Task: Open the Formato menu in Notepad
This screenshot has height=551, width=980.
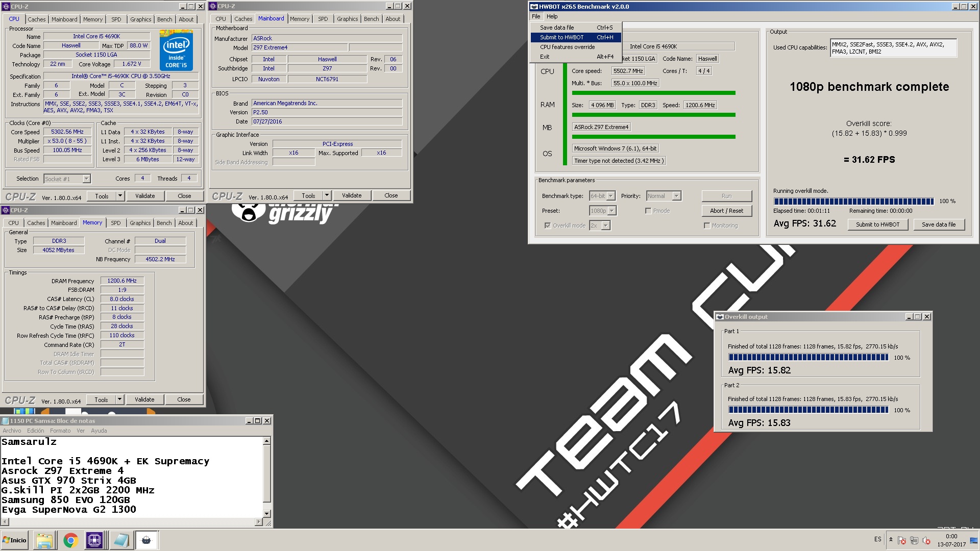Action: click(60, 431)
